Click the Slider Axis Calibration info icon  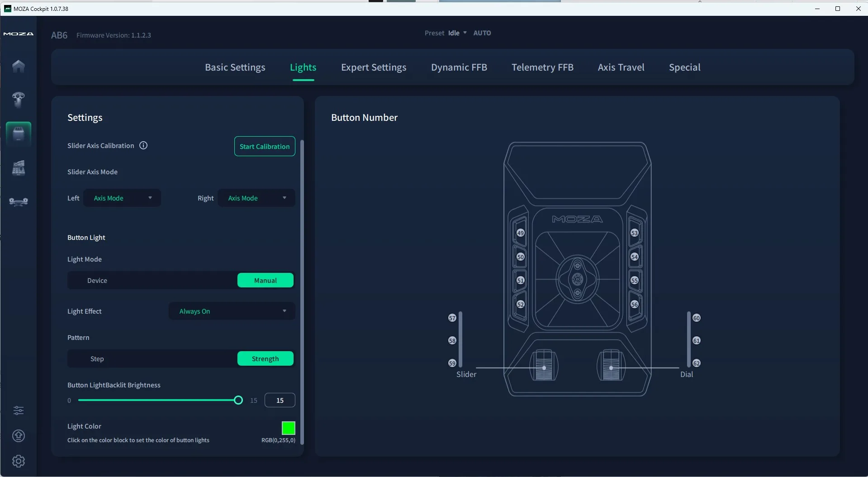[143, 145]
